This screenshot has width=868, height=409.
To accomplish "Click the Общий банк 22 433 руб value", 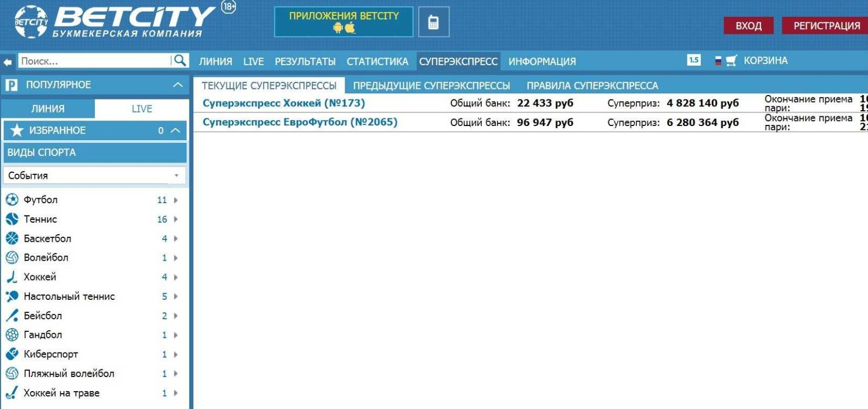I will [x=545, y=103].
